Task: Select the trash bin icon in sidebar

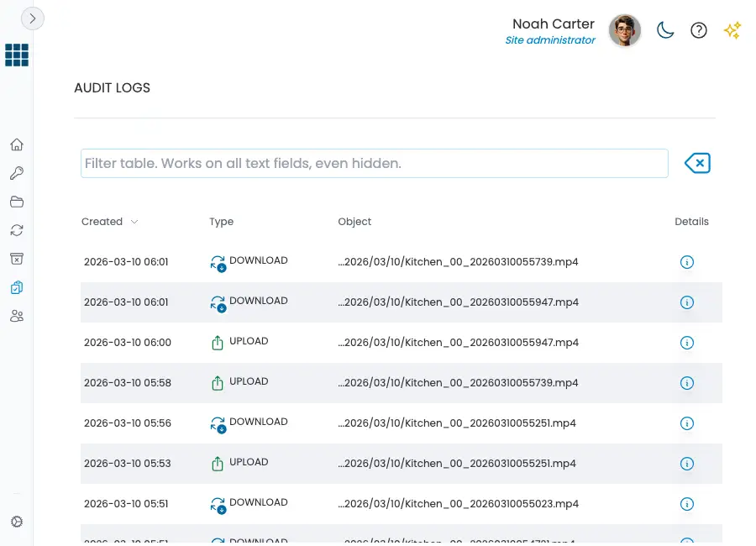Action: [x=17, y=259]
